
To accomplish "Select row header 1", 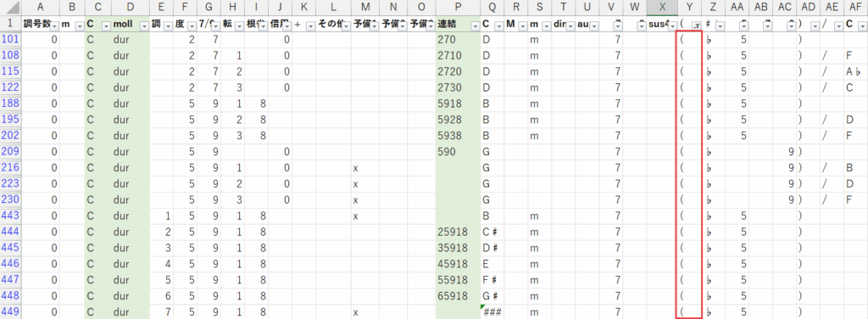I will pyautogui.click(x=11, y=25).
